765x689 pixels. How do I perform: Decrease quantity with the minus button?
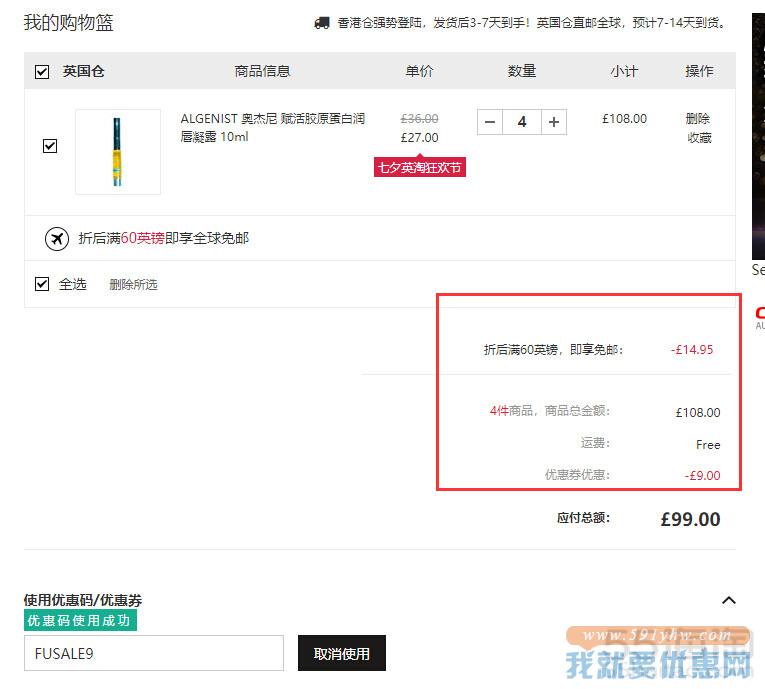click(490, 122)
